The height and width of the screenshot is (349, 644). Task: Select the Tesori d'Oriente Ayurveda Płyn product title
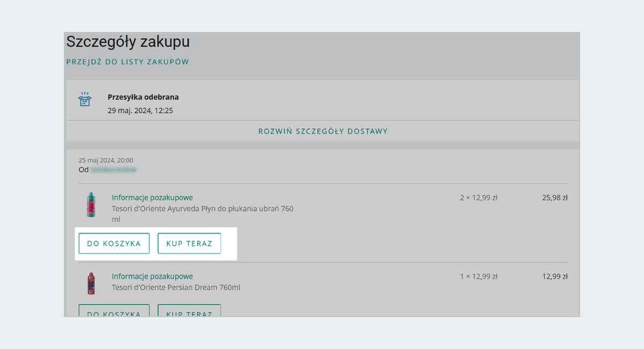point(202,214)
